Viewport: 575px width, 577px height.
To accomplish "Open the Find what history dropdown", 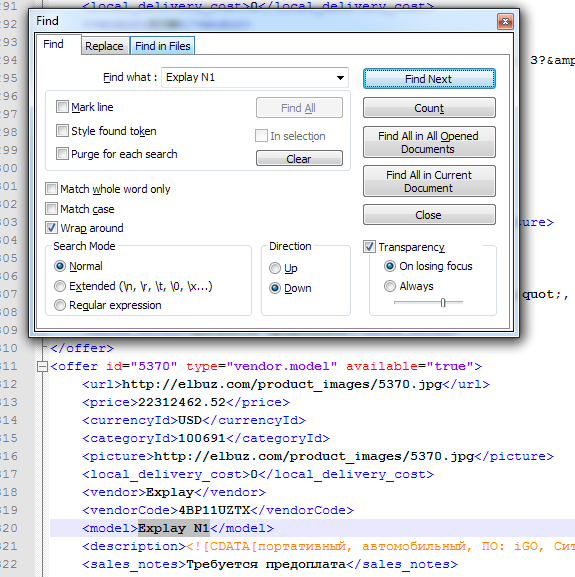I will coord(340,78).
